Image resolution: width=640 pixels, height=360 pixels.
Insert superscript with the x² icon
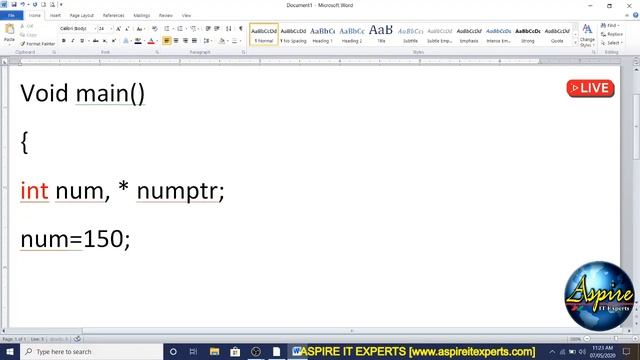[x=114, y=41]
